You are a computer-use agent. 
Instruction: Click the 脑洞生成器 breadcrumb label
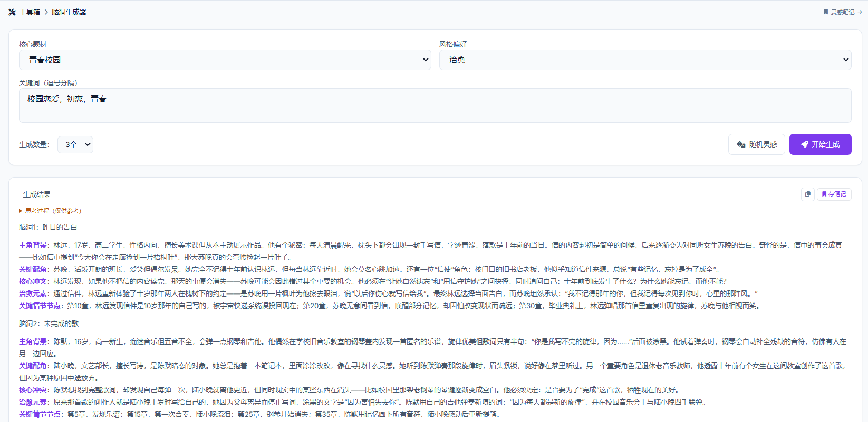point(69,12)
